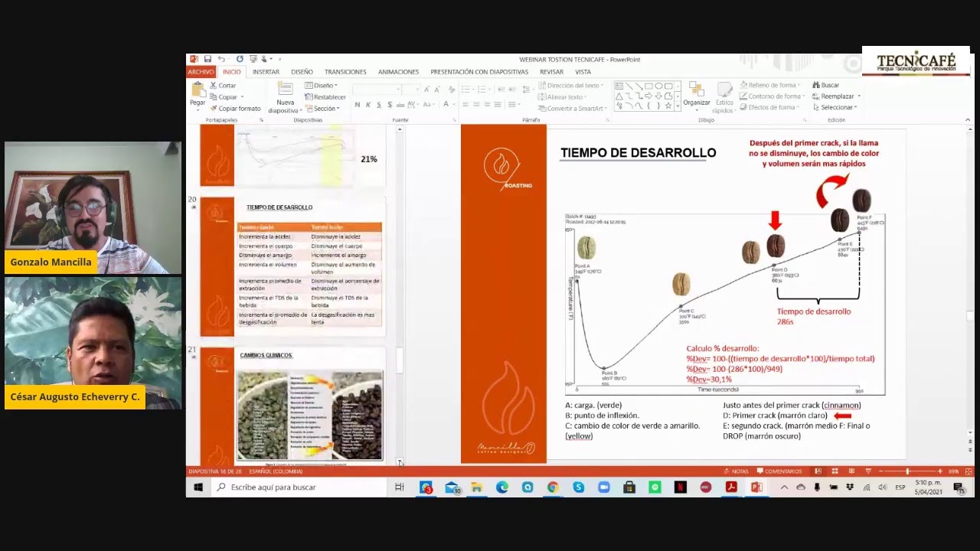Clear all formatting eraser icon
Screen dimensions: 980x551
coord(452,90)
